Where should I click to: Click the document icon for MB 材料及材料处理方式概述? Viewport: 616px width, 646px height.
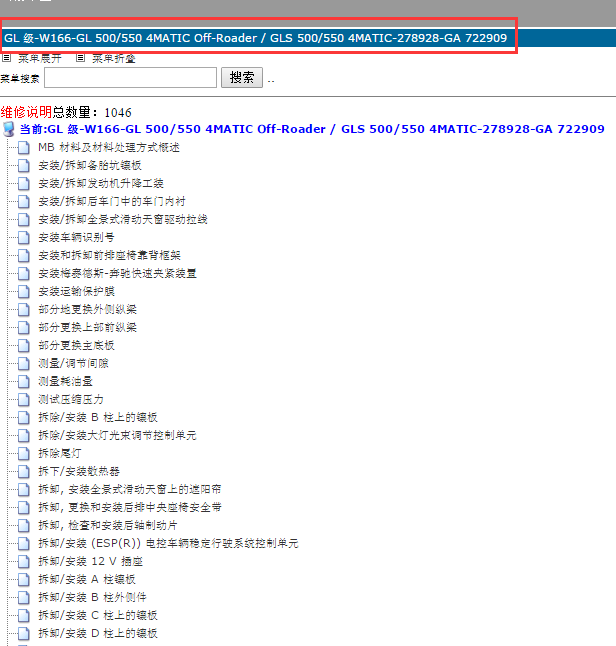pyautogui.click(x=24, y=147)
